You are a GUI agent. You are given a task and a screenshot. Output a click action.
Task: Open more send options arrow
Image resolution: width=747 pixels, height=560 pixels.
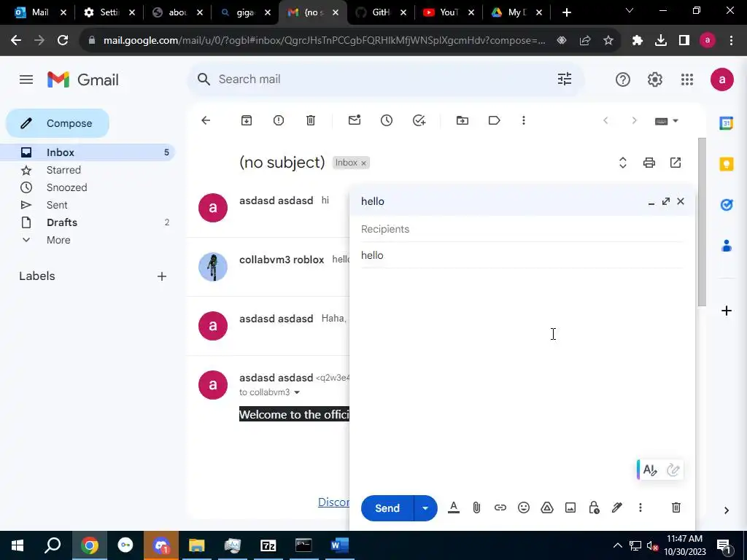tap(425, 508)
